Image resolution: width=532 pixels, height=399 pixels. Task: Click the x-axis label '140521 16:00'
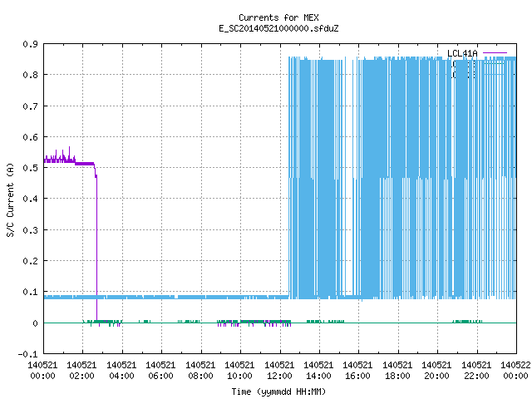coord(357,371)
